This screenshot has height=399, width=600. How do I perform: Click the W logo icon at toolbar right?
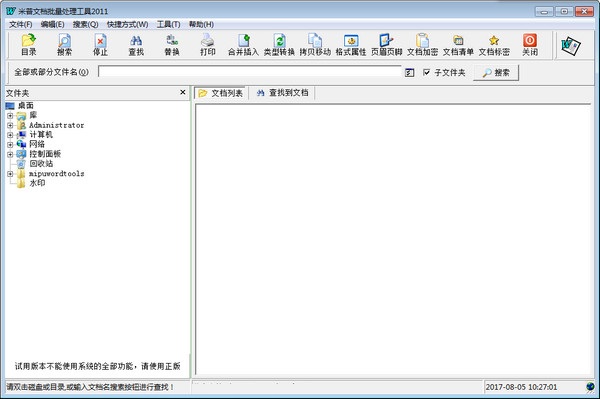pyautogui.click(x=571, y=46)
